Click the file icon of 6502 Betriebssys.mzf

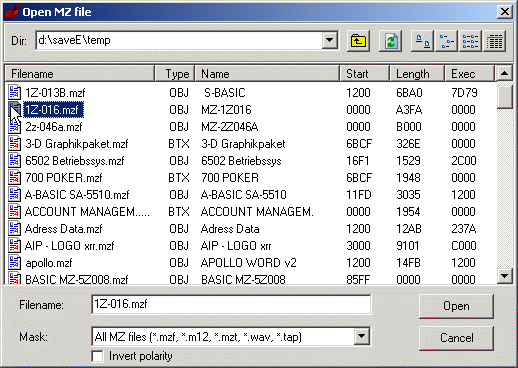[x=14, y=161]
